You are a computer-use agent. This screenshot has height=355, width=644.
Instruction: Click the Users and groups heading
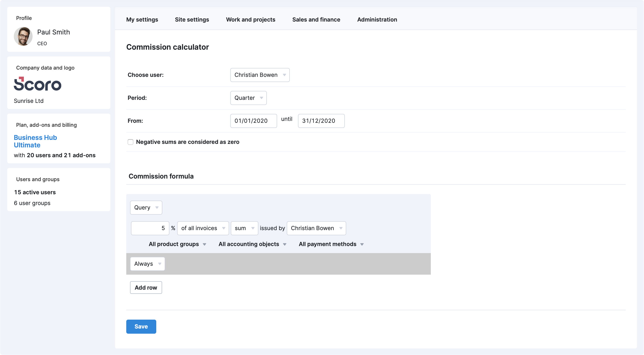click(38, 179)
